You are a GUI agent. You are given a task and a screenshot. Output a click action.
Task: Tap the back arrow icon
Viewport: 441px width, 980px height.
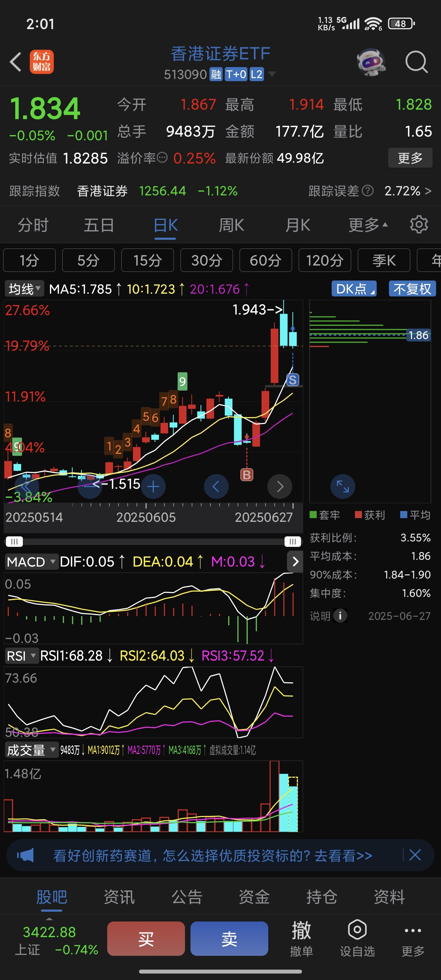(16, 62)
